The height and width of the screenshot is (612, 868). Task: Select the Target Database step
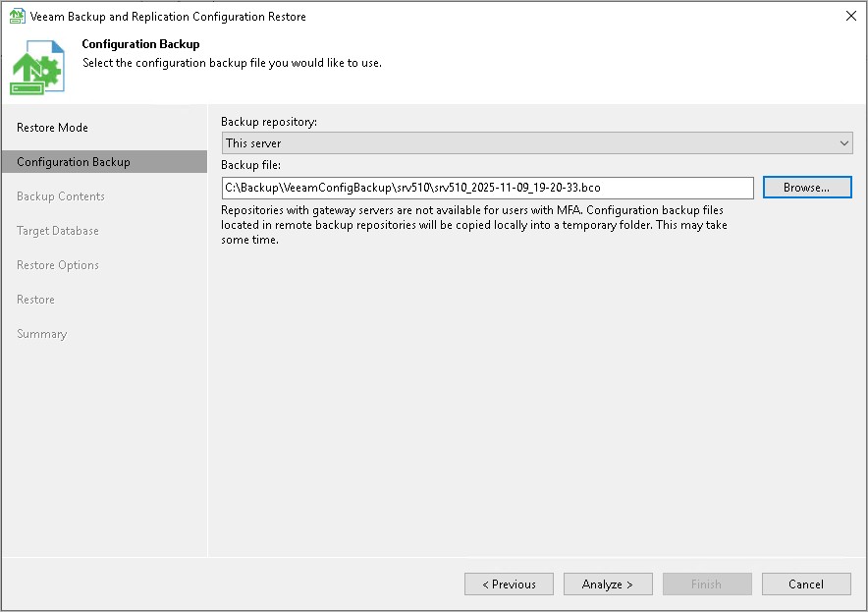(59, 230)
